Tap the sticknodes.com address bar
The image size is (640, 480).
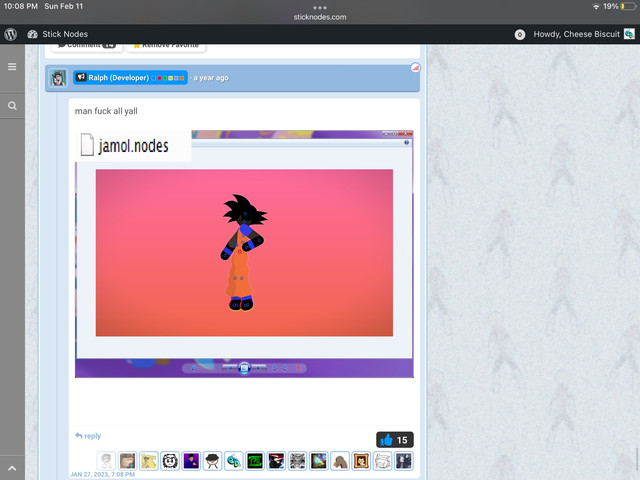click(320, 17)
